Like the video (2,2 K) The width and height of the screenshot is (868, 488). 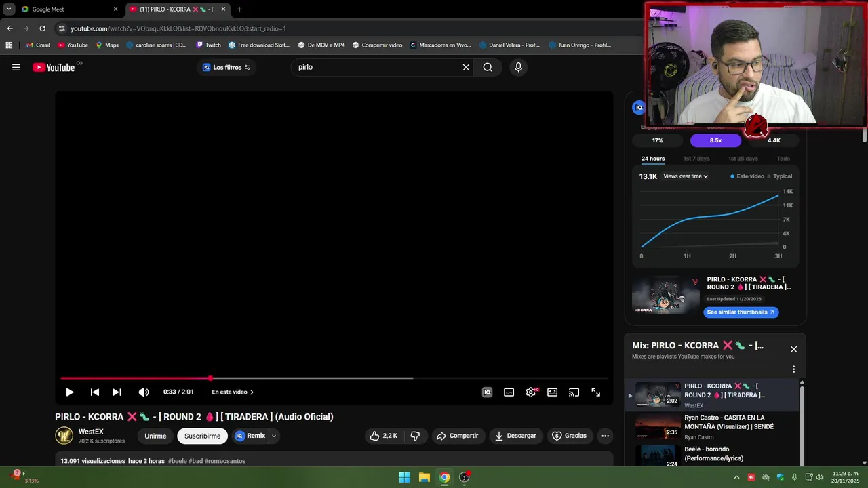point(383,436)
